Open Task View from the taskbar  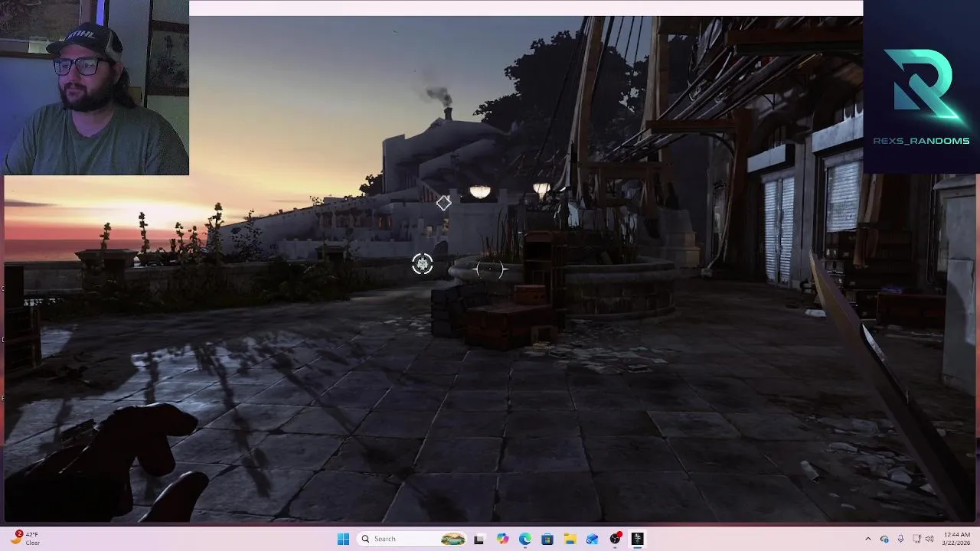pyautogui.click(x=479, y=539)
